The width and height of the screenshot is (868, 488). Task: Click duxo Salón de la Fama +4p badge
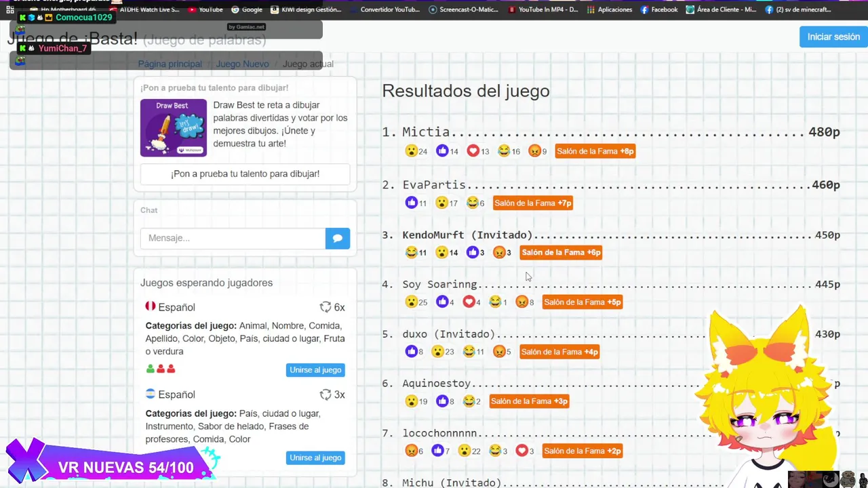pos(559,352)
